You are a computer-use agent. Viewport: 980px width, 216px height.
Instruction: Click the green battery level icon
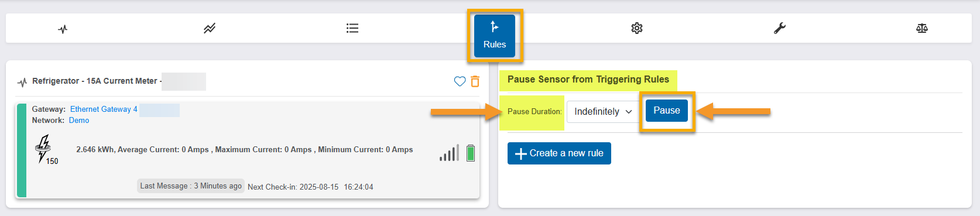coord(471,153)
